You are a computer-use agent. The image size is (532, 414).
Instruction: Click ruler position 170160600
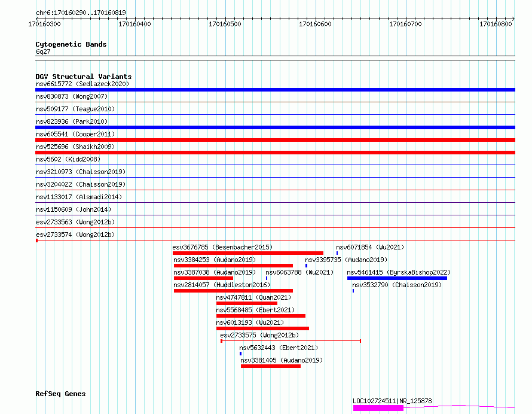point(315,24)
